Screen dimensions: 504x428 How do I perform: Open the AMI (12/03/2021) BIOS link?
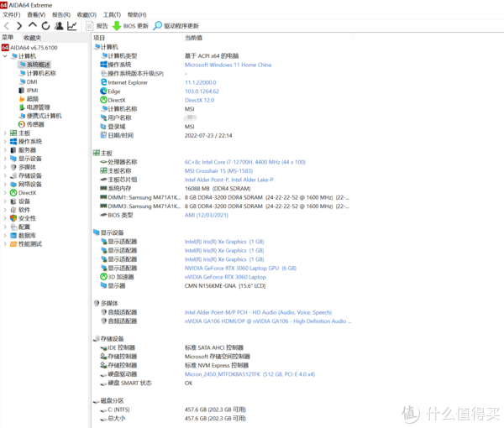click(207, 215)
